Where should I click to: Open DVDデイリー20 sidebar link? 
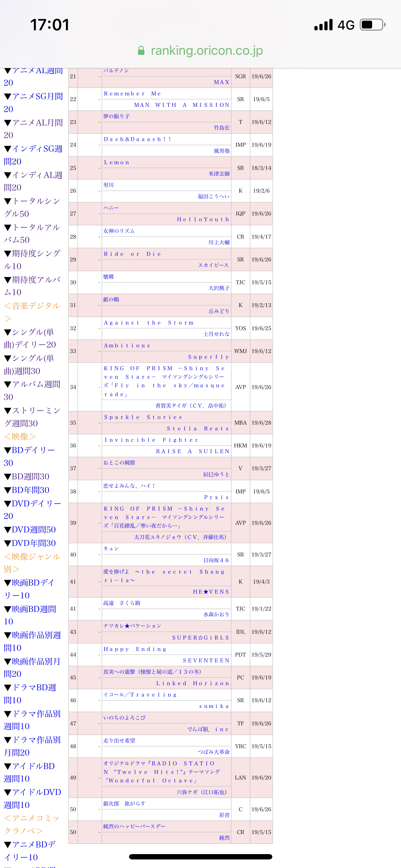point(33,510)
